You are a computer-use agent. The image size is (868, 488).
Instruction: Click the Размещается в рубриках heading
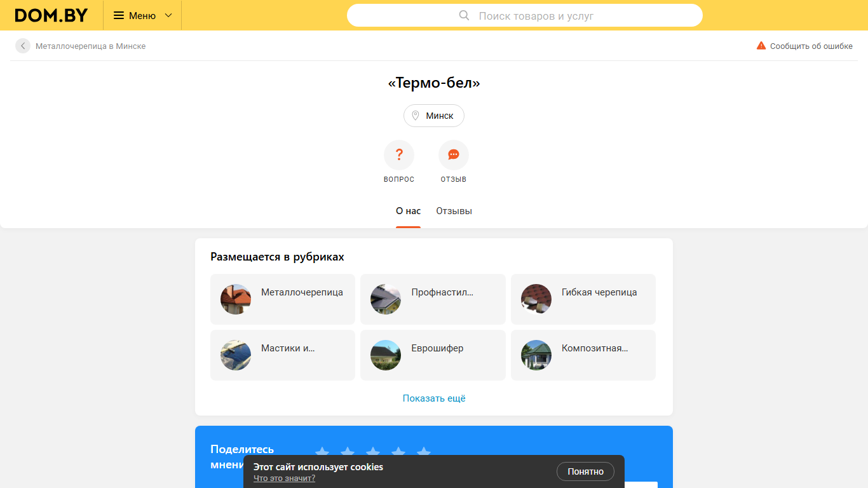pos(277,257)
